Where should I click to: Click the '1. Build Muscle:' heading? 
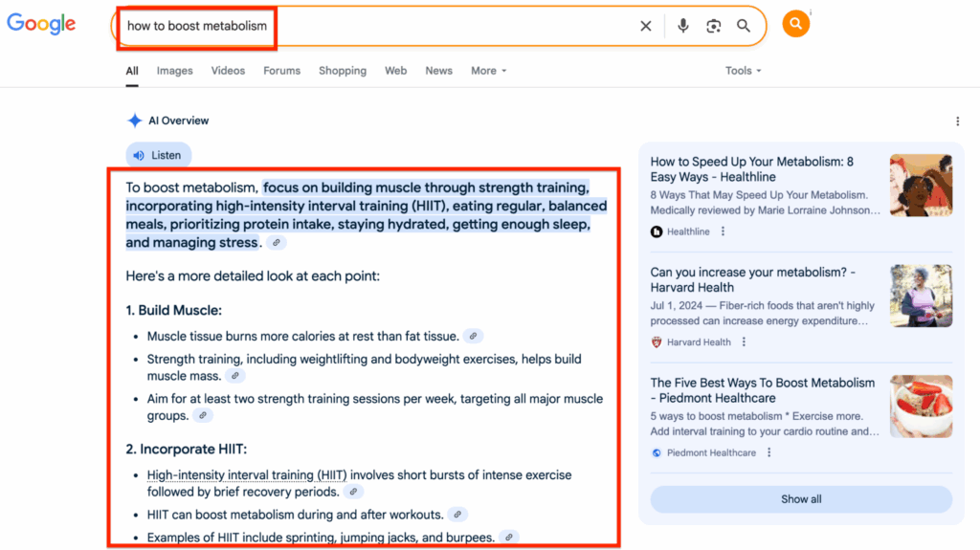[174, 310]
